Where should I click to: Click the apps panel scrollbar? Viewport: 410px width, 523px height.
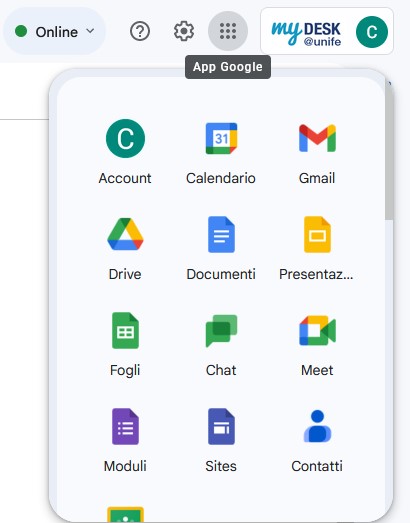coord(389,150)
